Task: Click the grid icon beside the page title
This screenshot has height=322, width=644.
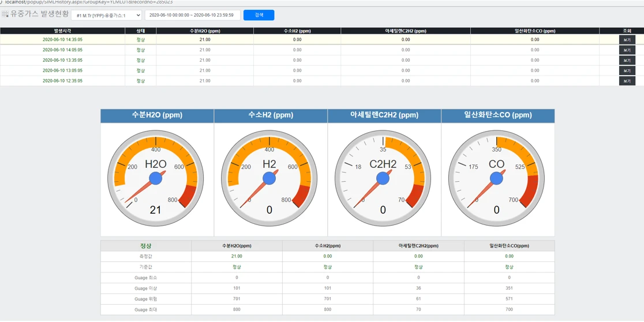Action: (x=5, y=14)
